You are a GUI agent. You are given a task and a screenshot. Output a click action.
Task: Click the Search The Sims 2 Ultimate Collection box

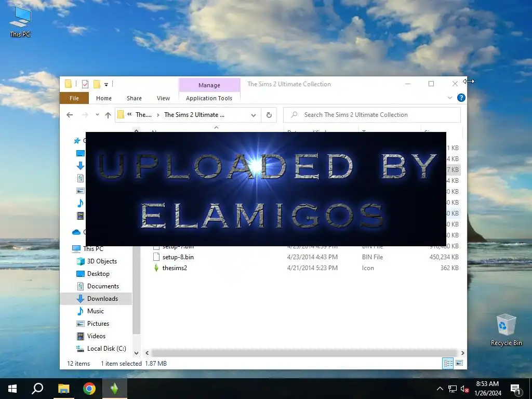click(x=372, y=115)
